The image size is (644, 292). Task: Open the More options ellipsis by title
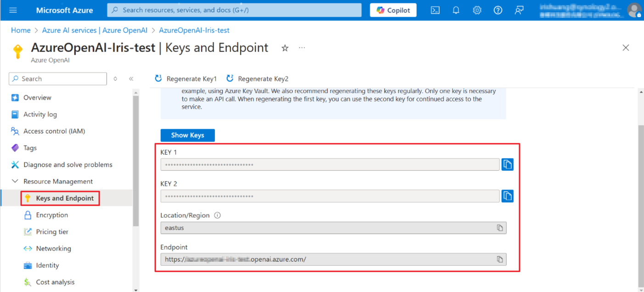coord(302,48)
